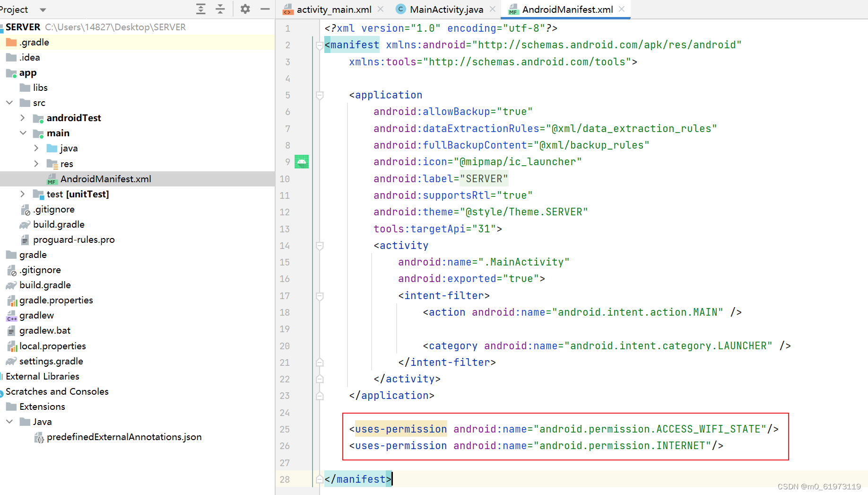Click the .MainActivity name attribute value
The image size is (868, 495).
pos(523,262)
